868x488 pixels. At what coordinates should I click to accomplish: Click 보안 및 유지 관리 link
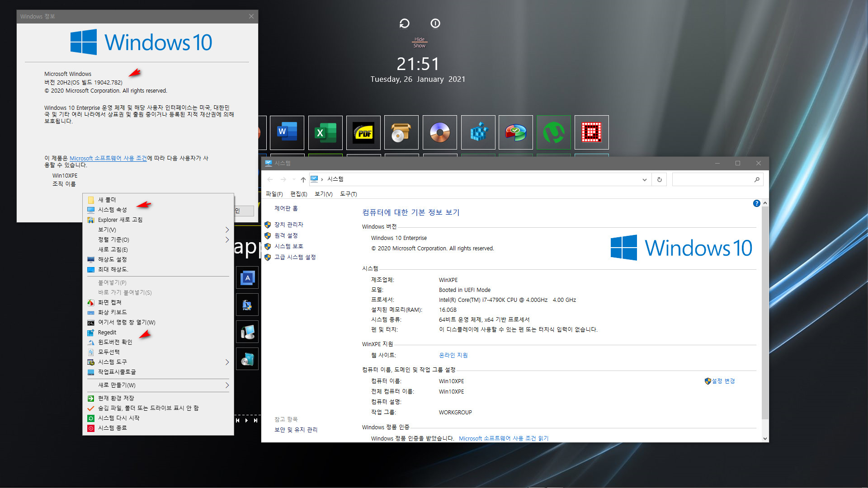pos(296,430)
